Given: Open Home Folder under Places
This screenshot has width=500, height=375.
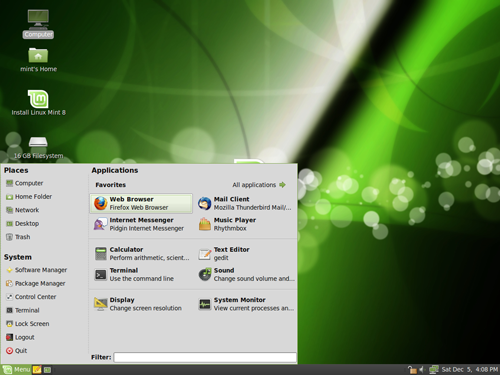Looking at the screenshot, I should (x=29, y=197).
